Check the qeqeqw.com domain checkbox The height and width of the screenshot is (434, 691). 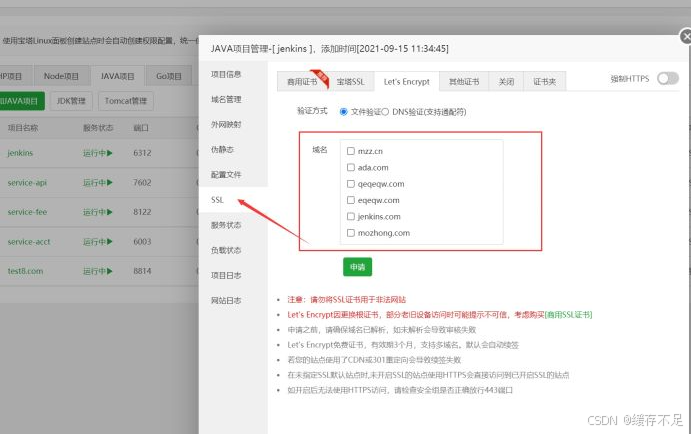[x=351, y=184]
